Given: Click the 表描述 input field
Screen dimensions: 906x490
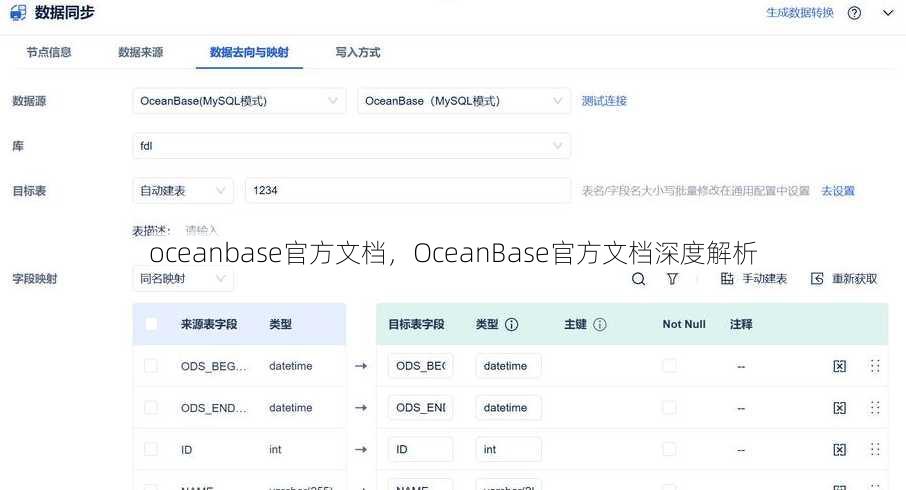Looking at the screenshot, I should tap(201, 231).
